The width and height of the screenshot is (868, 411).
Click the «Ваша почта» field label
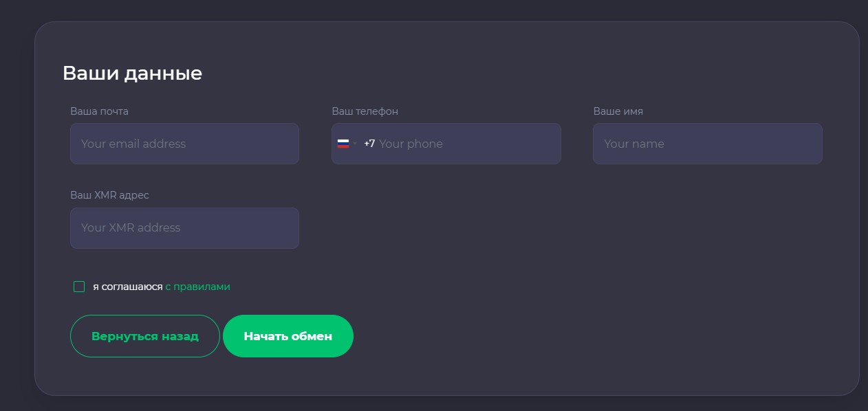tap(99, 111)
